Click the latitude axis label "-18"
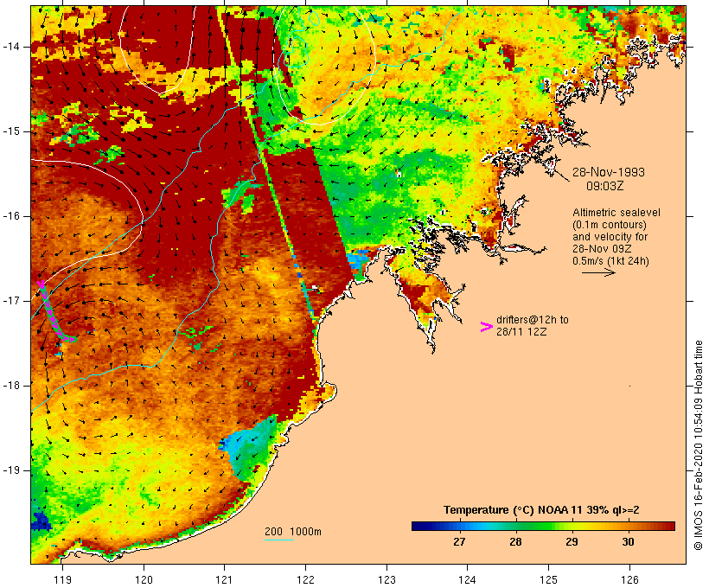This screenshot has height=588, width=709. [11, 386]
